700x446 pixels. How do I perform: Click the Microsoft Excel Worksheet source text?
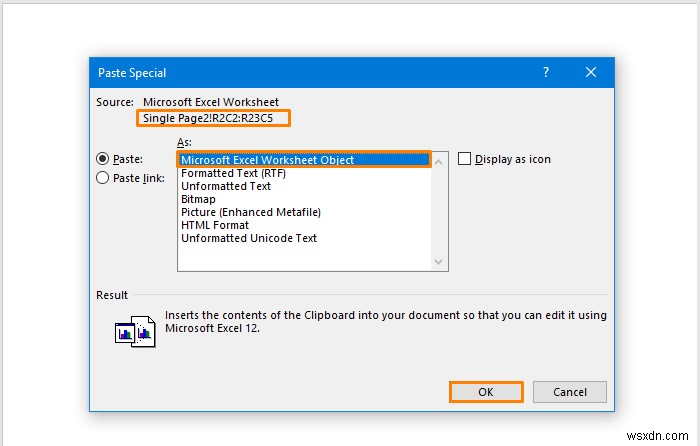(x=211, y=102)
